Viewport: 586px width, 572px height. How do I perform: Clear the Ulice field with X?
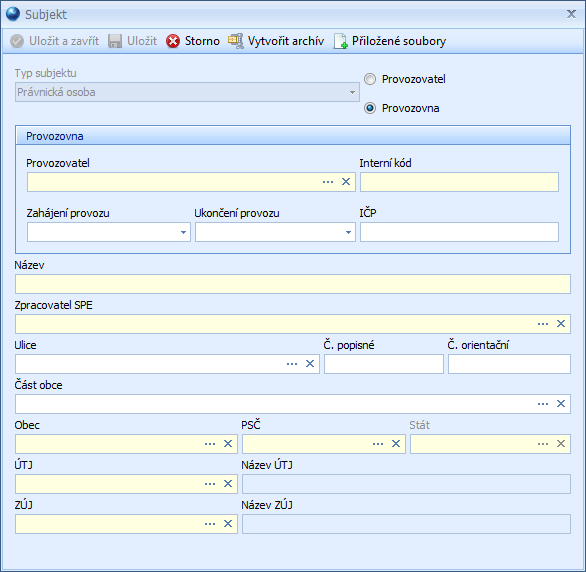[310, 364]
